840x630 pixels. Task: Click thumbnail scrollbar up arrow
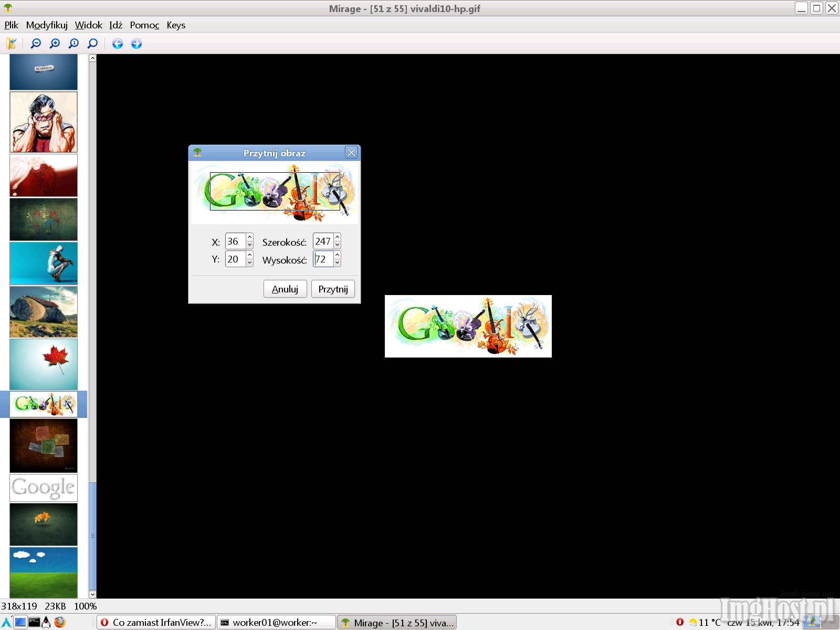(92, 58)
